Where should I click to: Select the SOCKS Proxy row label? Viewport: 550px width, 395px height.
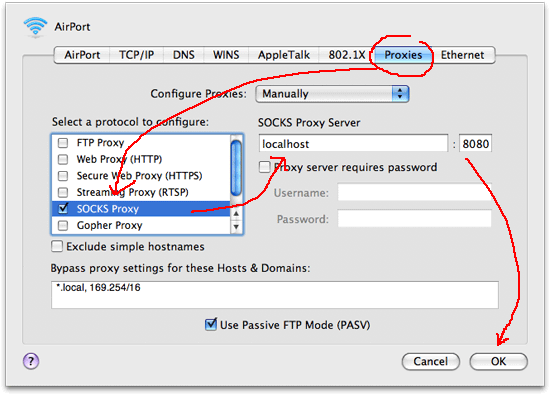[108, 209]
